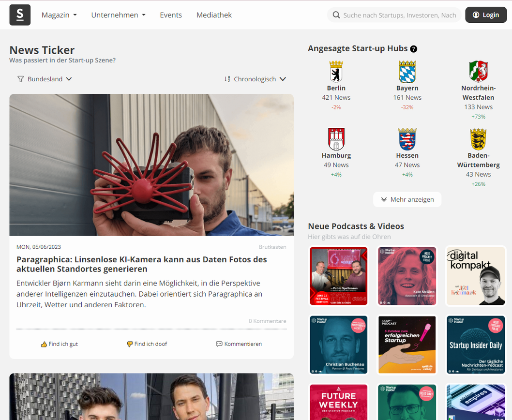The width and height of the screenshot is (512, 420).
Task: Select the Berlin coat of arms
Action: coord(336,72)
